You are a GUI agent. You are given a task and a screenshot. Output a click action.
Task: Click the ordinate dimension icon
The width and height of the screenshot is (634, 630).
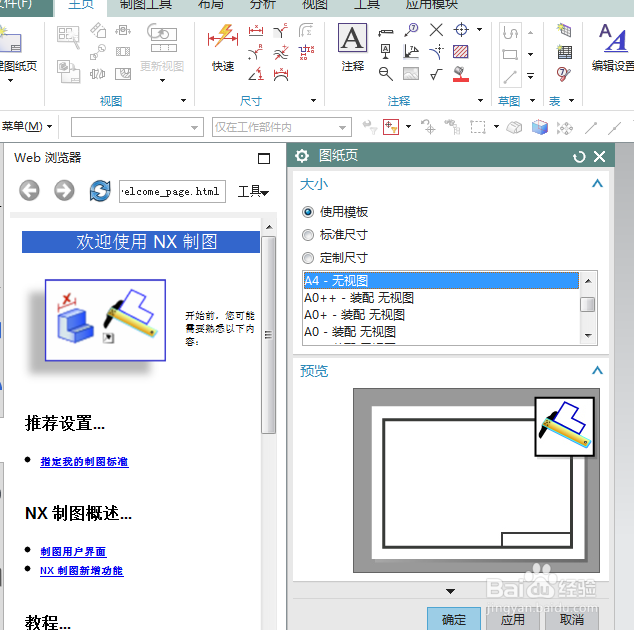(306, 52)
